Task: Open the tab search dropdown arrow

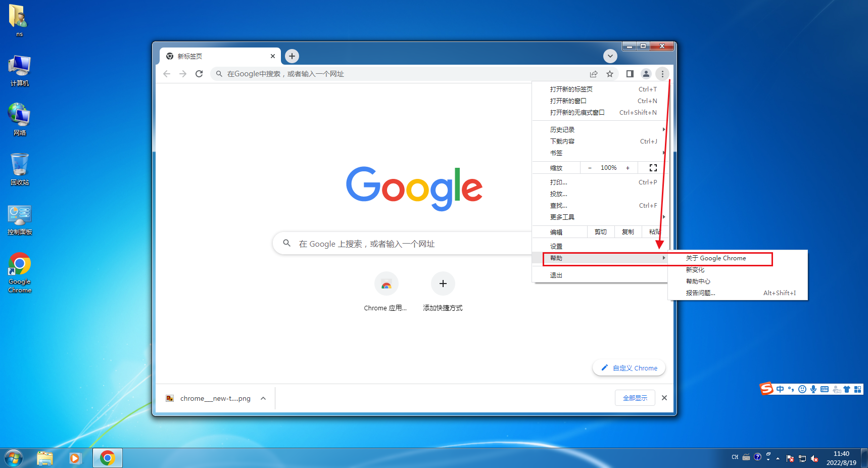Action: pyautogui.click(x=610, y=56)
